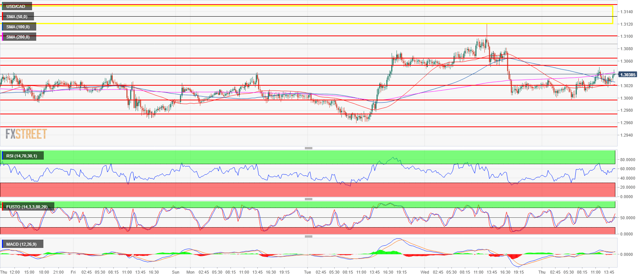Click the RSI 80.0000 scale label
644x277 pixels.
[627, 160]
